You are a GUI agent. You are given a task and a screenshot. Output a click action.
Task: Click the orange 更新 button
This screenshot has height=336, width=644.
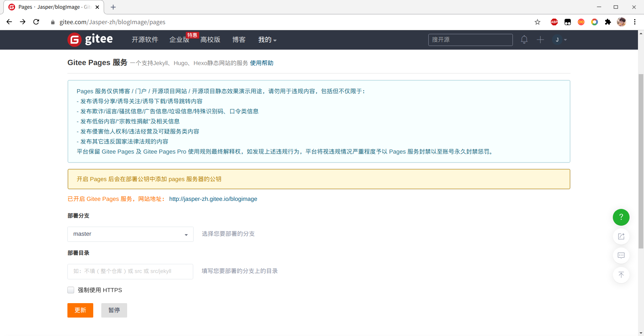click(x=80, y=310)
